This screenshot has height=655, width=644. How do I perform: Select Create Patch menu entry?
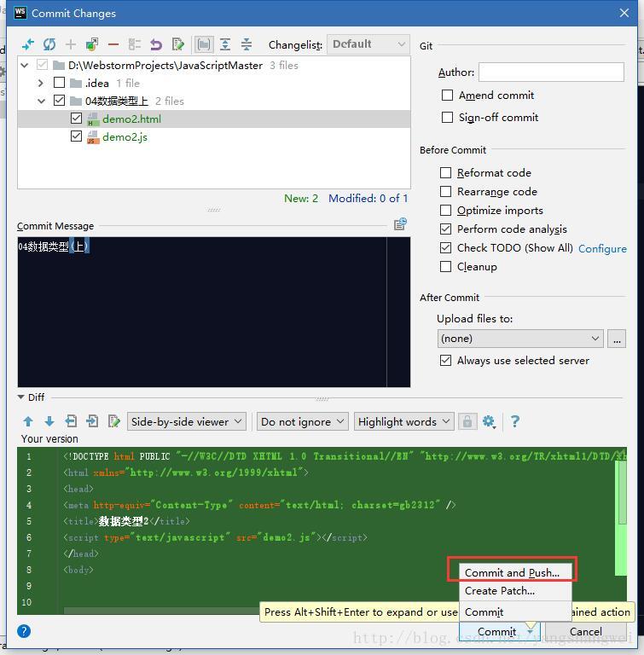click(x=500, y=590)
